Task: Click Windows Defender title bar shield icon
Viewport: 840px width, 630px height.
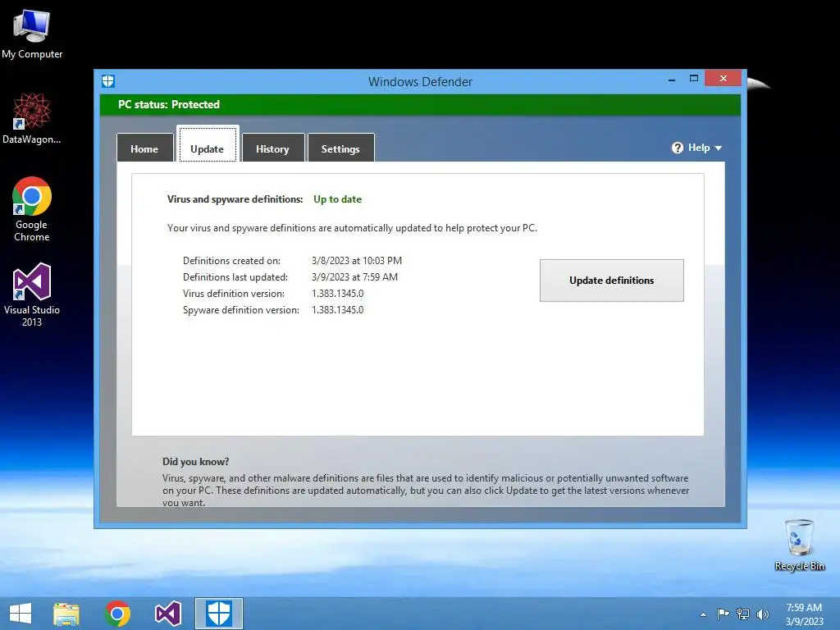Action: click(108, 81)
